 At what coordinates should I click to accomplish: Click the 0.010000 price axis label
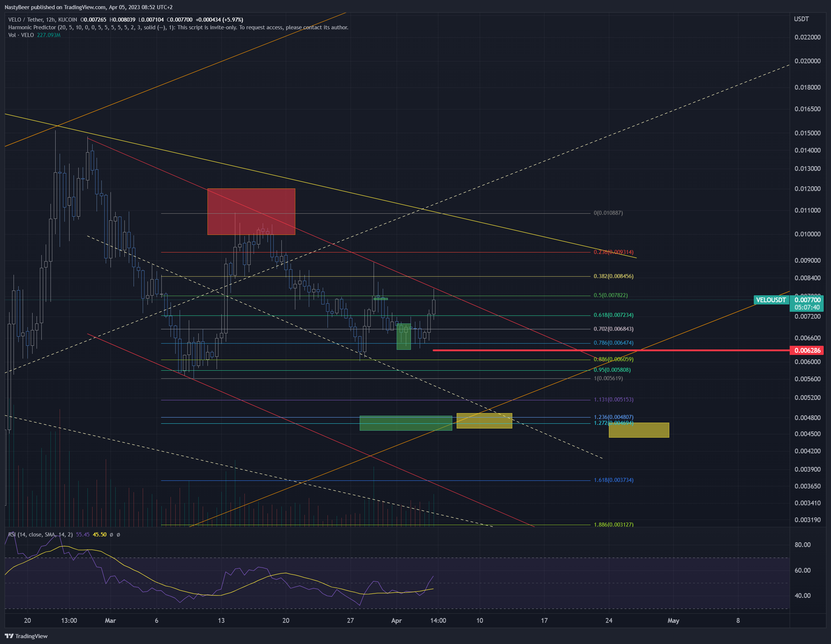pos(808,234)
